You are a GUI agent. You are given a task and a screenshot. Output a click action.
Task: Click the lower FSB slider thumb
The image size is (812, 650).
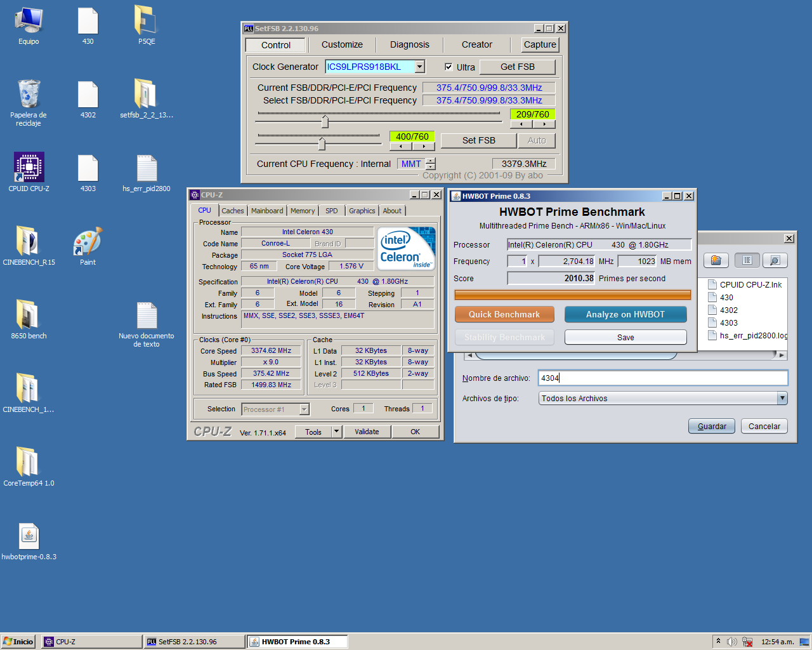[322, 143]
